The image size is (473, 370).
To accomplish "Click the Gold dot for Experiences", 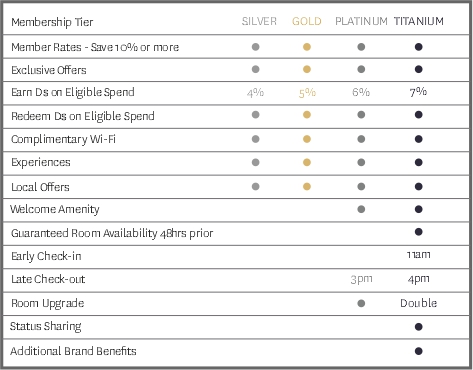I will [x=307, y=162].
